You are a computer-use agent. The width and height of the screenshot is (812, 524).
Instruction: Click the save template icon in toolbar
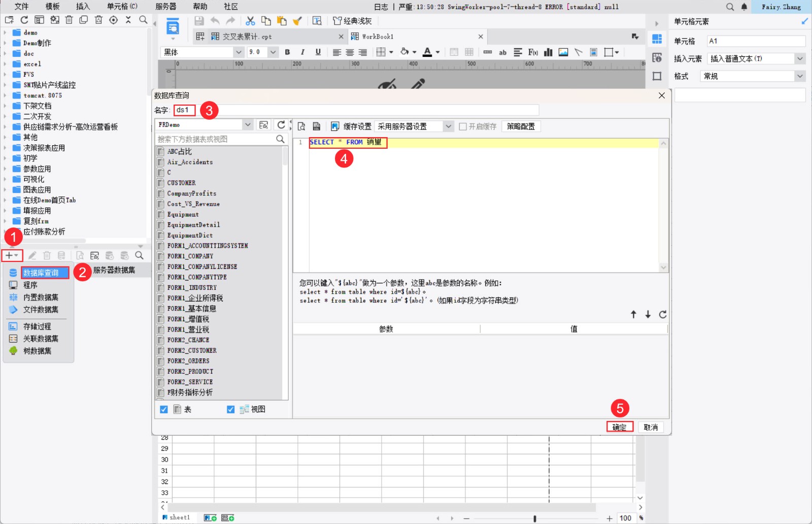tap(199, 21)
